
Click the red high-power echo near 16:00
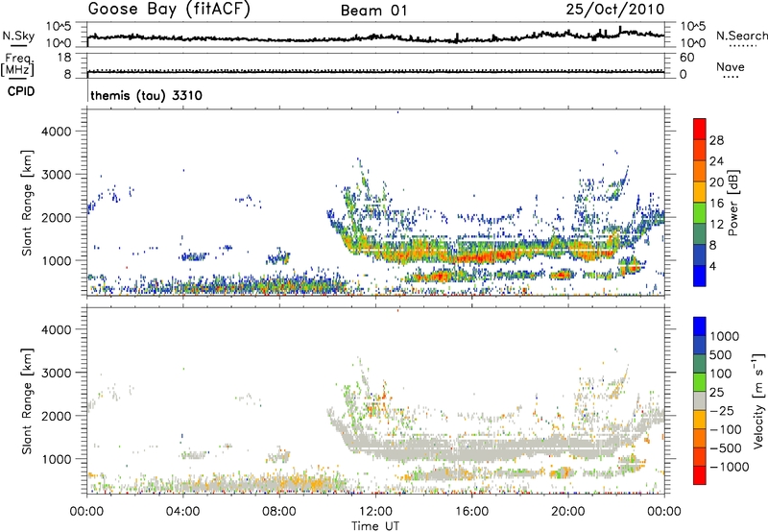click(x=483, y=256)
